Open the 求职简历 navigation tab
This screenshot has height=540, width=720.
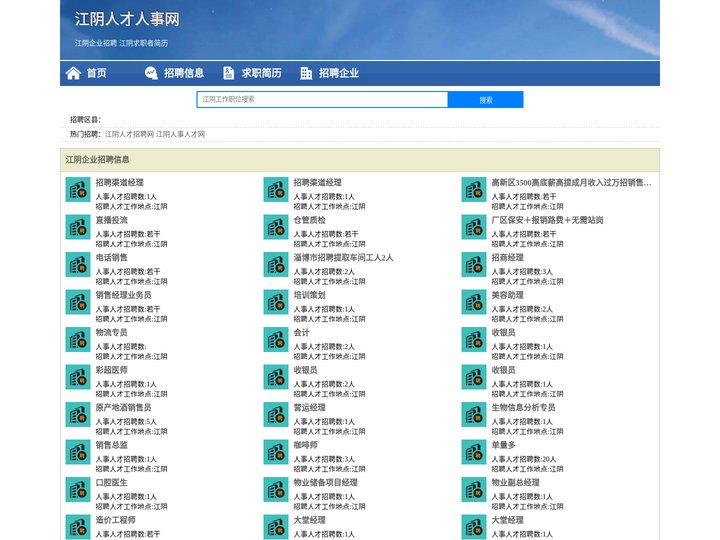coord(261,73)
